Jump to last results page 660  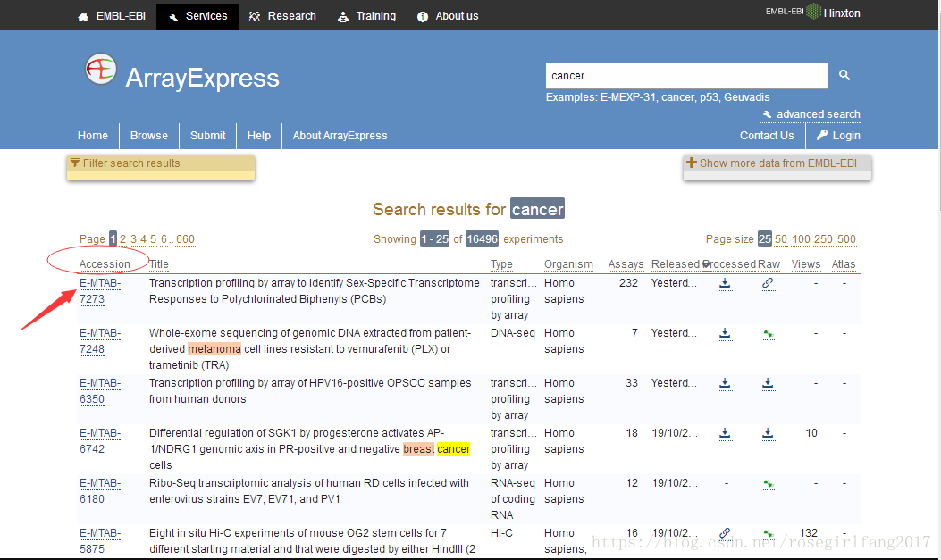[x=186, y=239]
